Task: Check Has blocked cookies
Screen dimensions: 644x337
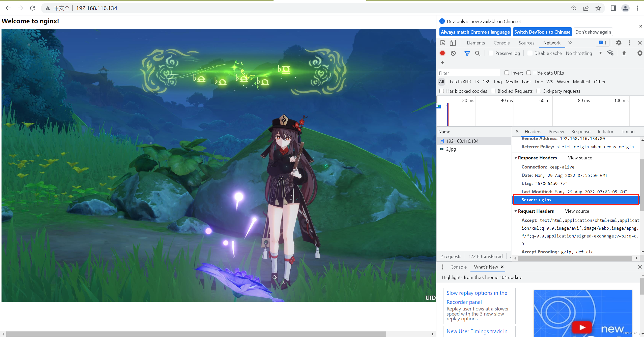Action: click(442, 91)
